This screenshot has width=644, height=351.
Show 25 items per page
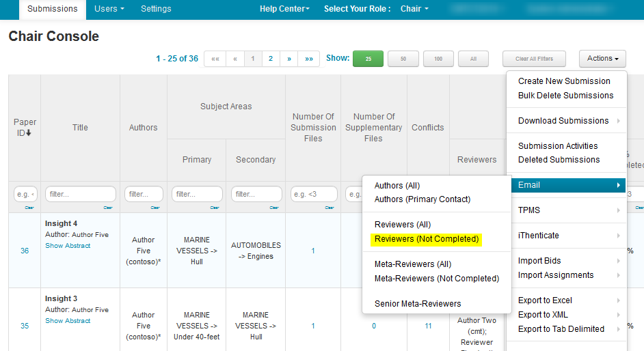(368, 59)
